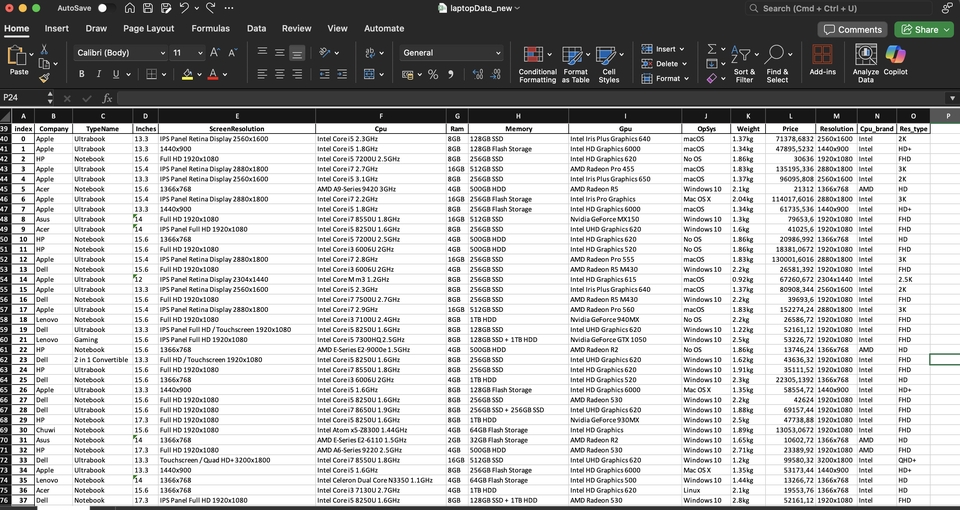Image resolution: width=960 pixels, height=510 pixels.
Task: Toggle Top Align
Action: point(262,53)
